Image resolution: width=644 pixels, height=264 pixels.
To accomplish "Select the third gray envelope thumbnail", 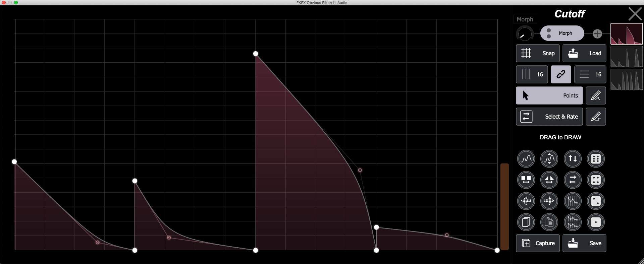I will coord(627,79).
